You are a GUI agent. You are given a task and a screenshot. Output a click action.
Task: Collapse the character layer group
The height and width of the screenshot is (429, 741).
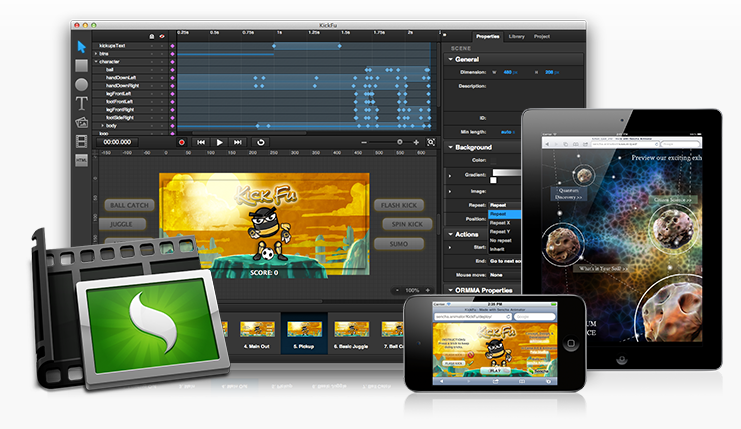(96, 61)
